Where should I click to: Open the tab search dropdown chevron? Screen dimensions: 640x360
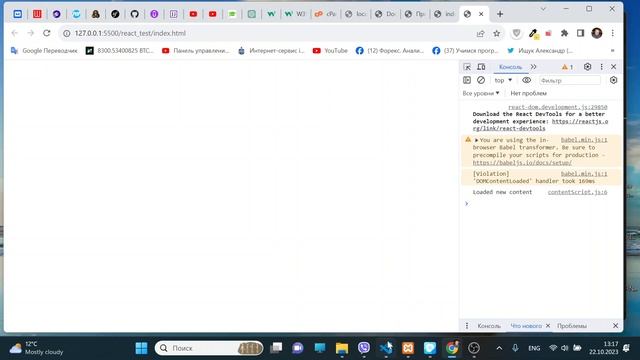coord(543,9)
